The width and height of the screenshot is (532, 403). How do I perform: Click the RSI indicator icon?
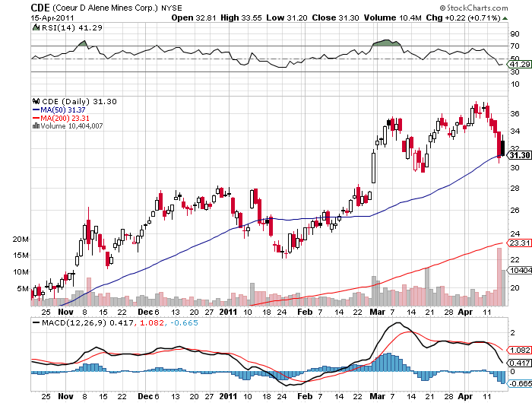coord(36,27)
